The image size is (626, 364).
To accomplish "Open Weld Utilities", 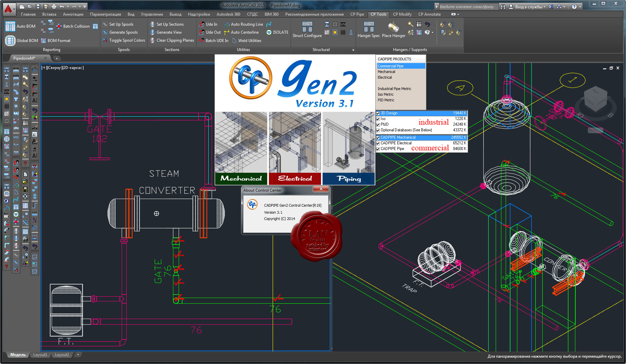I will [x=246, y=41].
